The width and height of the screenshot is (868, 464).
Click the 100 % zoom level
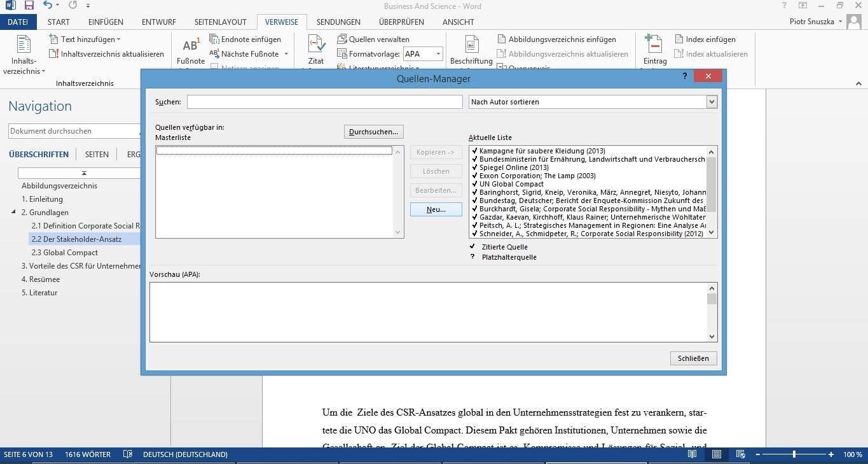click(853, 454)
